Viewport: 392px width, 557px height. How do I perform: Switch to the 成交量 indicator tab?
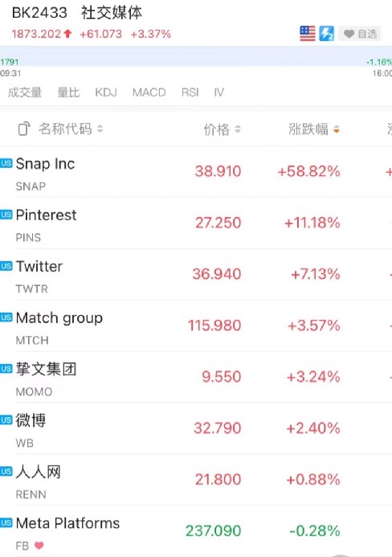point(25,92)
